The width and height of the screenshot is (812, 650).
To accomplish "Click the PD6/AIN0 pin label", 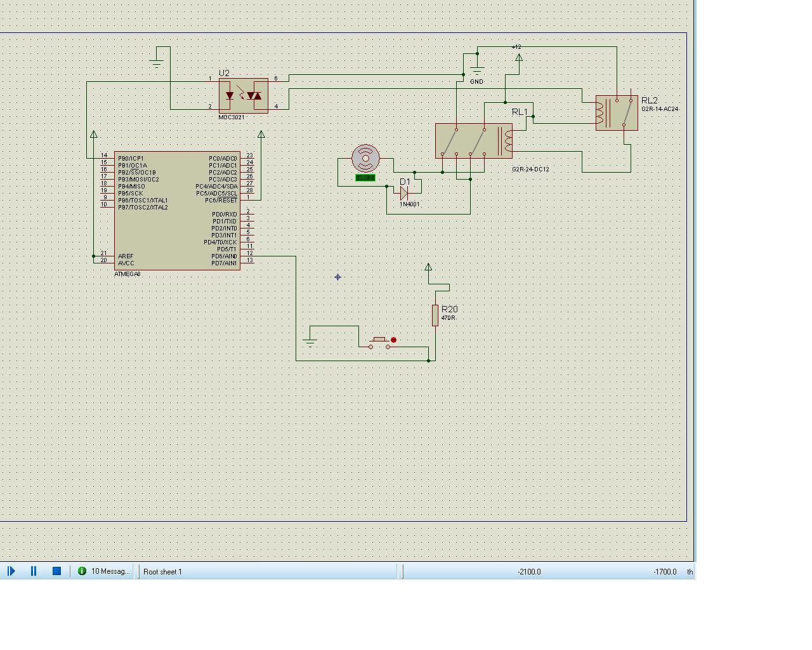I will (224, 256).
